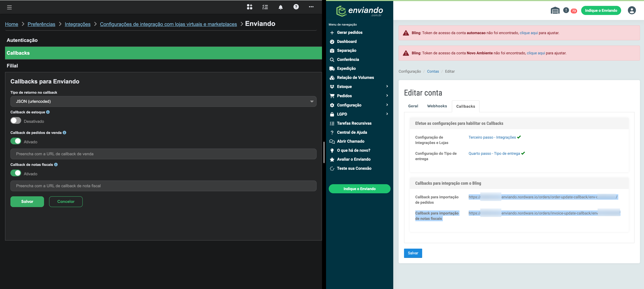The image size is (644, 289).
Task: Click the Expedição truck icon
Action: [x=332, y=69]
